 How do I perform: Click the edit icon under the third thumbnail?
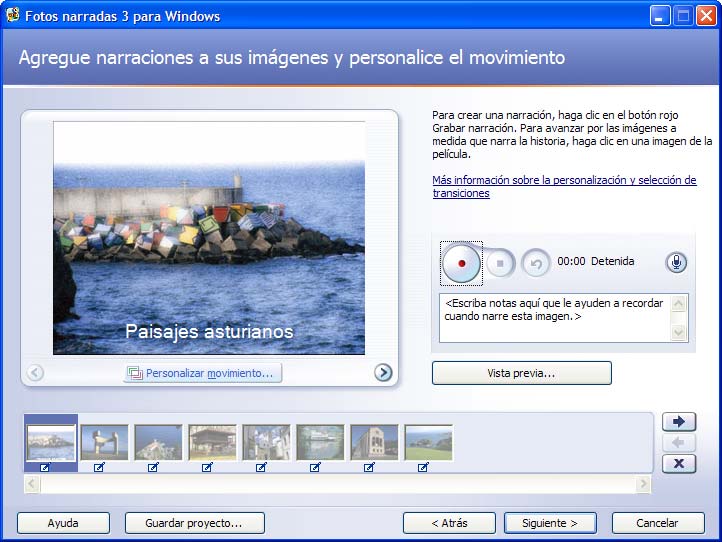(x=153, y=467)
